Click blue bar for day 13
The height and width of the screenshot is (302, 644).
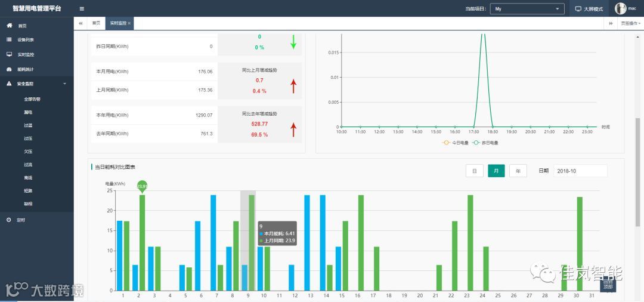[307, 242]
